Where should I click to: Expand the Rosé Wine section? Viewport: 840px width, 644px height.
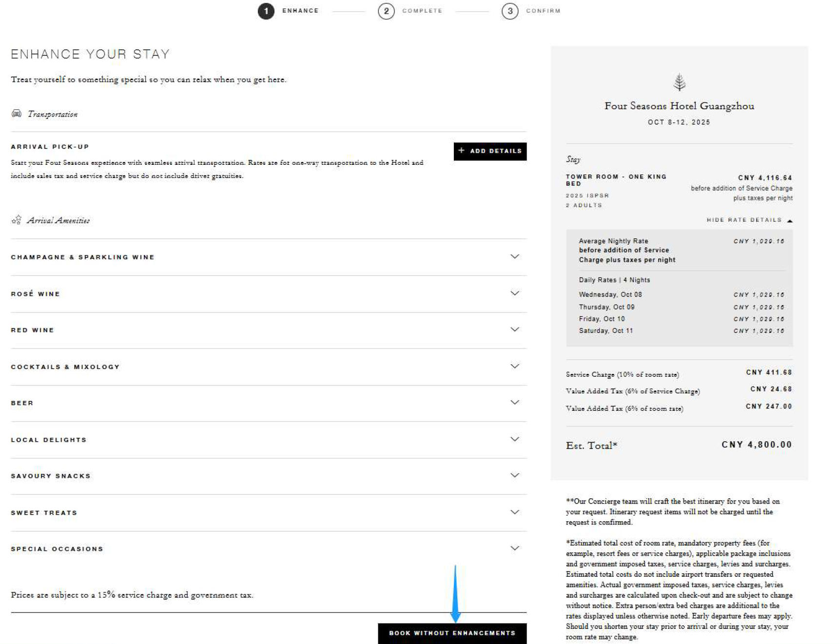[x=269, y=294]
